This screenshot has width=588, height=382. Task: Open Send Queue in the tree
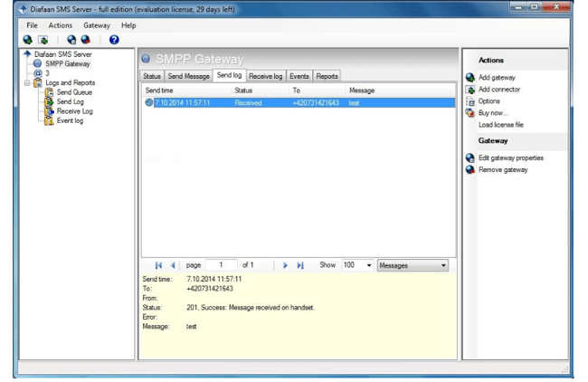point(74,92)
